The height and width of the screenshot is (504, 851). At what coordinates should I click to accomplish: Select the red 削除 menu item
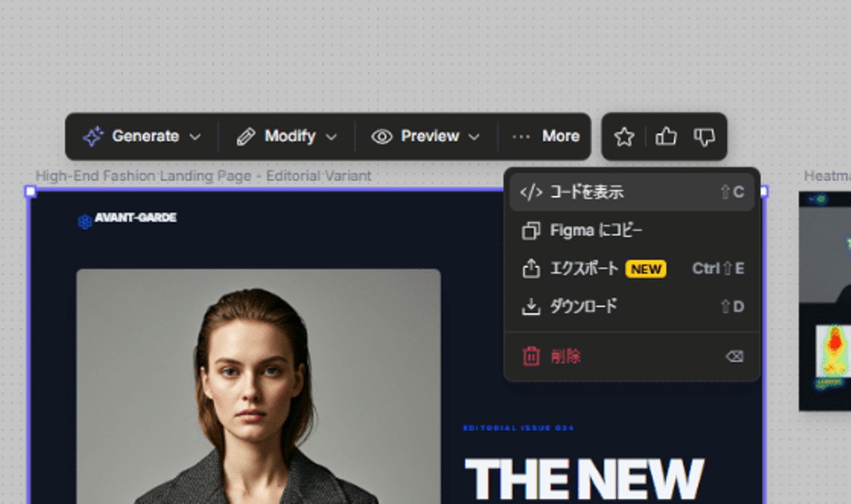click(632, 356)
